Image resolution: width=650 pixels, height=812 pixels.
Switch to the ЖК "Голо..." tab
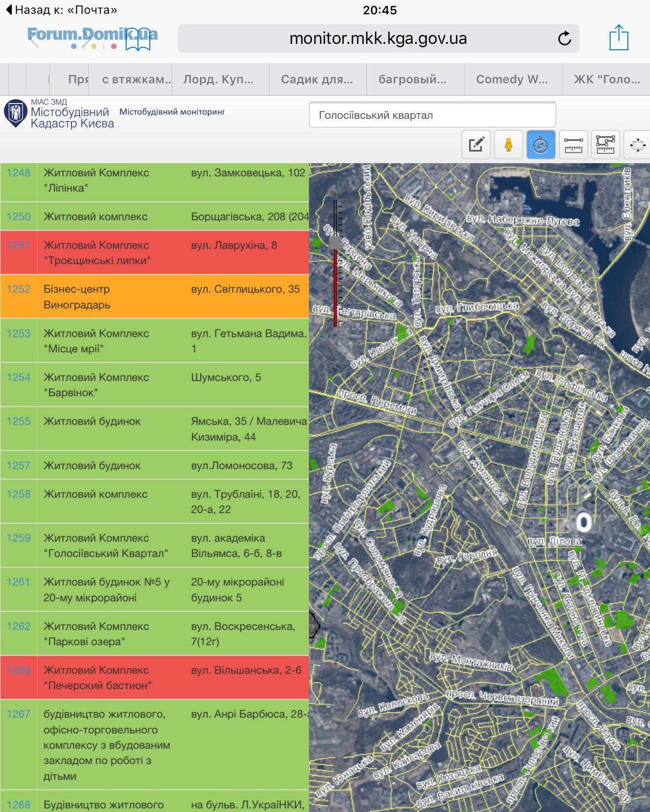(x=607, y=79)
